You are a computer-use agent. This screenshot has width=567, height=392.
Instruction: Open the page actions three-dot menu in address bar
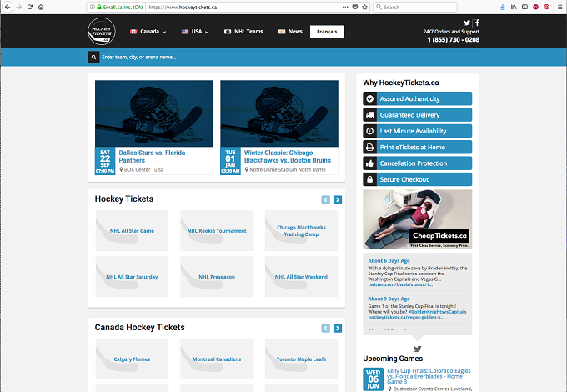click(x=345, y=7)
